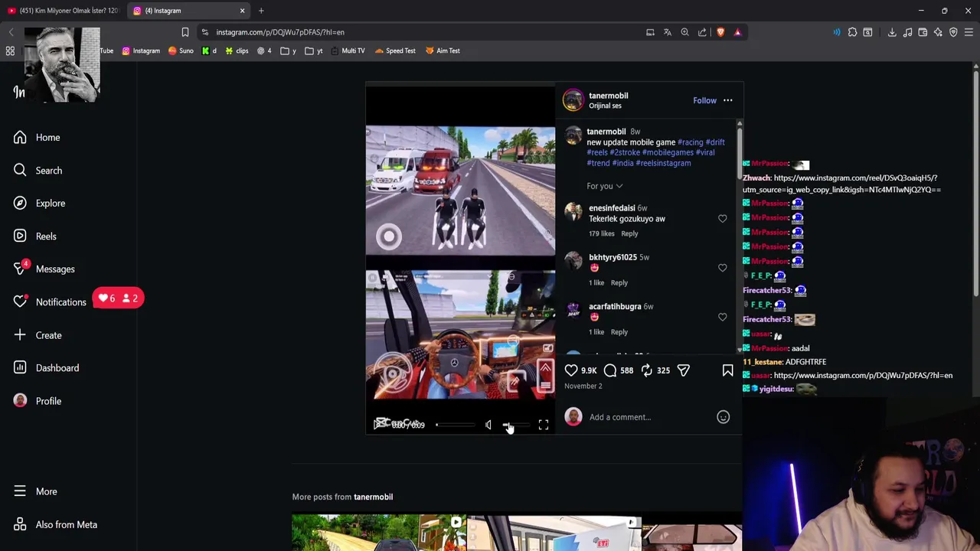Viewport: 980px width, 551px height.
Task: Like bkhtyry61025's comment
Action: pyautogui.click(x=722, y=268)
